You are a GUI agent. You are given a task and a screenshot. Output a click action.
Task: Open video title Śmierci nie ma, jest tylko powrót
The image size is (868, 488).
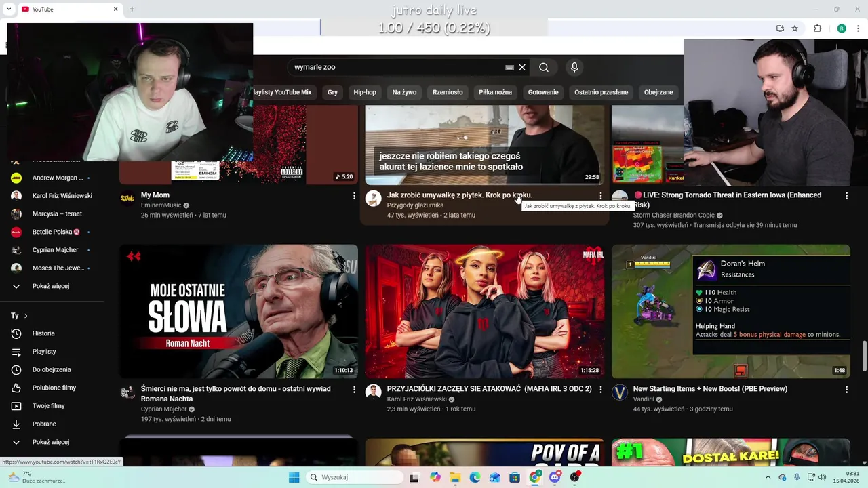click(x=236, y=394)
